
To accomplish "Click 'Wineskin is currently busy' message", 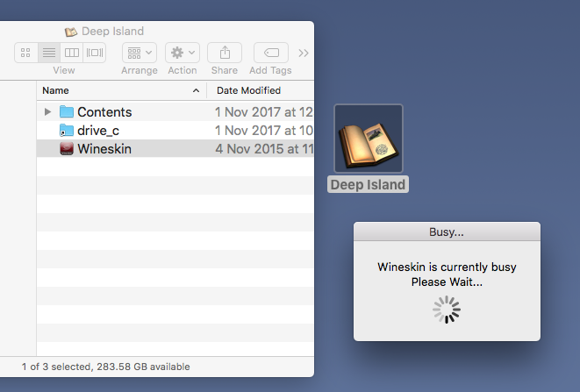I will click(447, 267).
